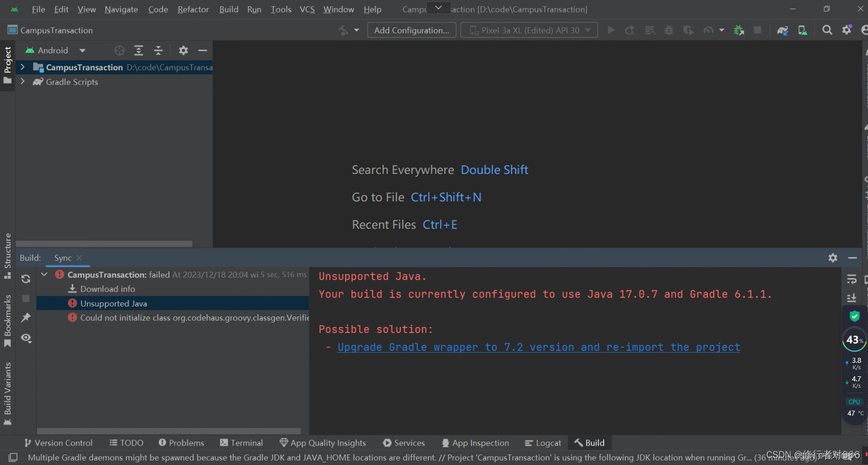
Task: Toggle soft-wrap in the Build output
Action: 852,279
